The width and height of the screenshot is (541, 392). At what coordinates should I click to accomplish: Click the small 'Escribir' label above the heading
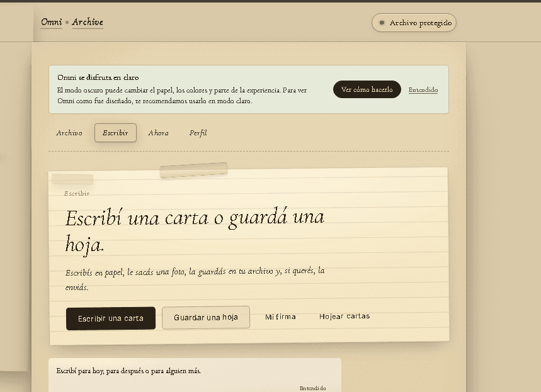(77, 193)
